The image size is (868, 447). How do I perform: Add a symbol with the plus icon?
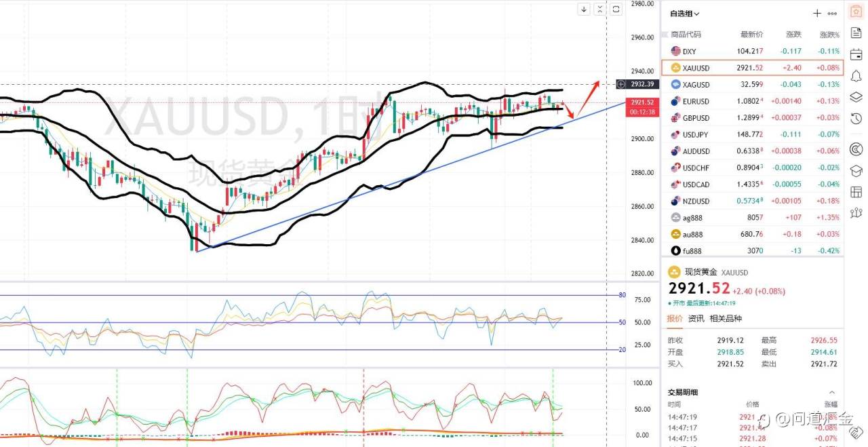817,13
